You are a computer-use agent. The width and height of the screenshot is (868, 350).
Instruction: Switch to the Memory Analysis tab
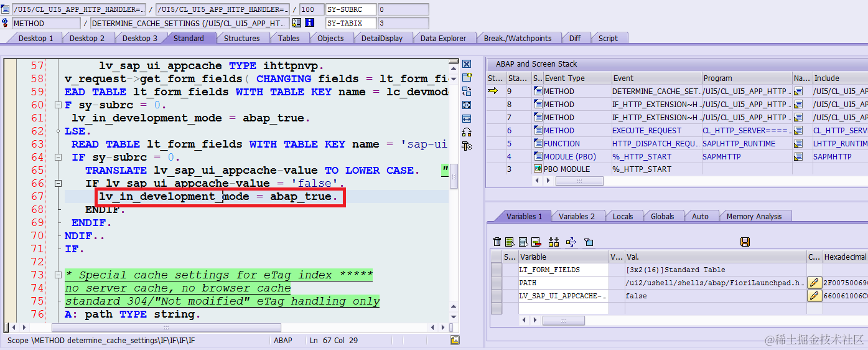[754, 216]
